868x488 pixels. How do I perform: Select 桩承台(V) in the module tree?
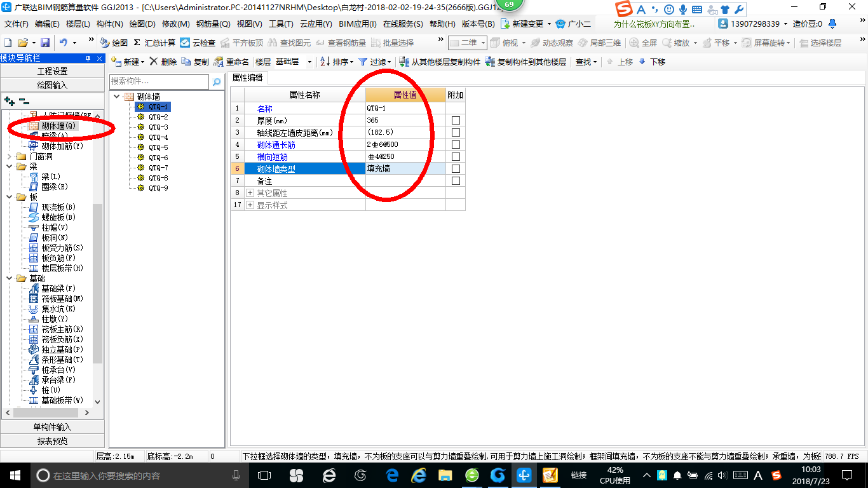tap(52, 370)
